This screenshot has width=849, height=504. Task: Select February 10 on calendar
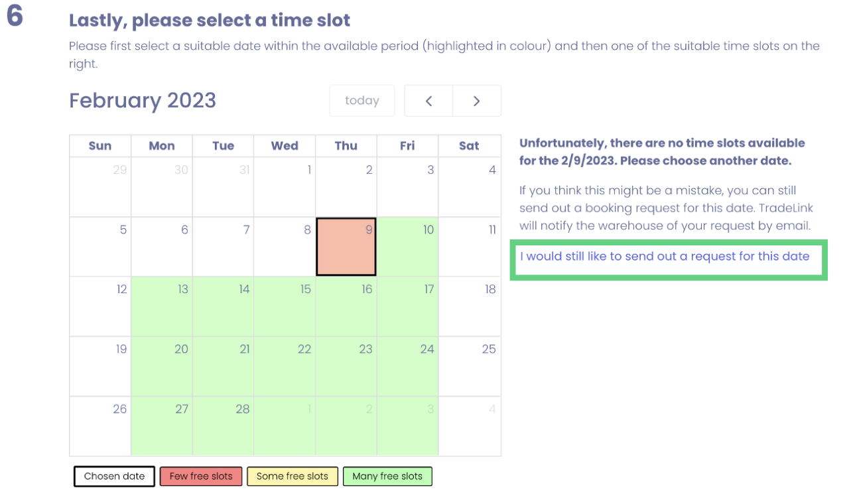click(407, 247)
